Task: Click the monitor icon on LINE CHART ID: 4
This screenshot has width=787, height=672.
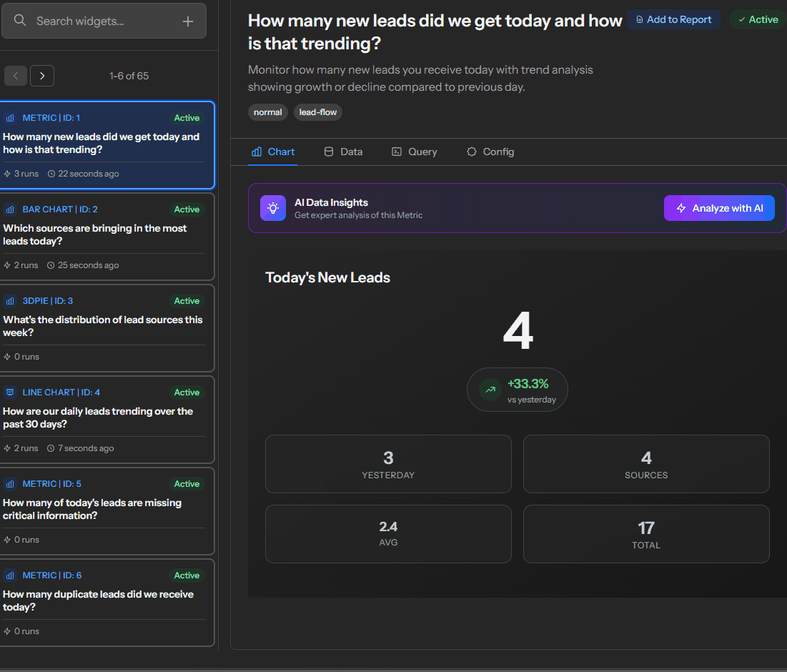Action: click(10, 392)
